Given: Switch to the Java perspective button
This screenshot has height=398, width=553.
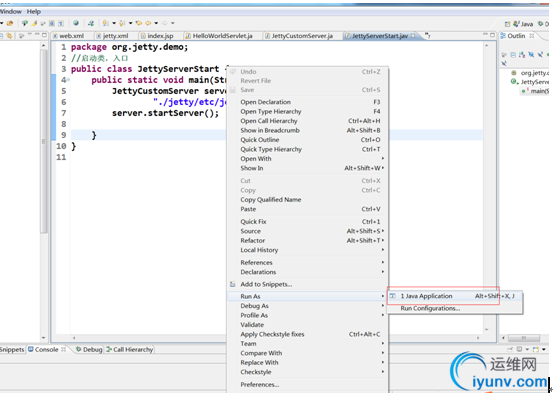Looking at the screenshot, I should pos(523,24).
